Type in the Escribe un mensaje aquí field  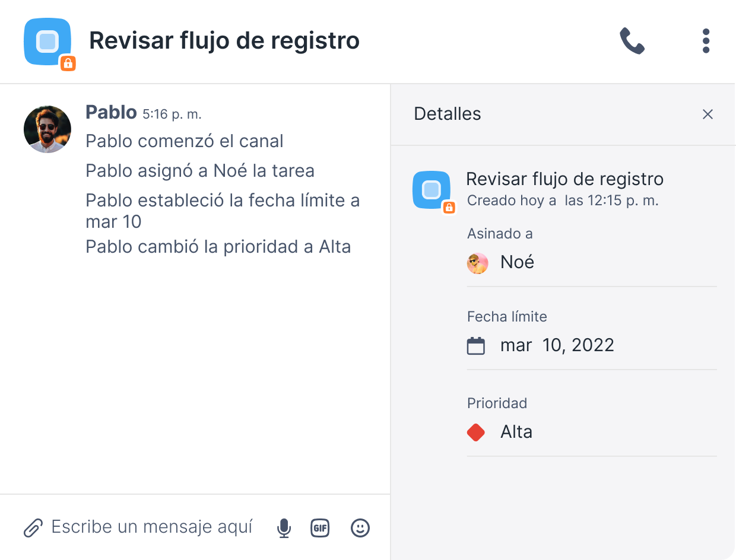(x=152, y=527)
